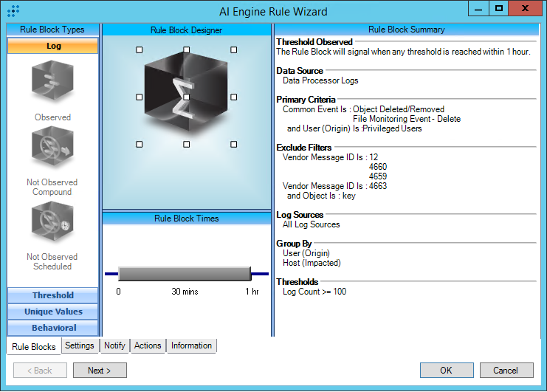Switch to the Settings tab
The height and width of the screenshot is (392, 547).
pos(79,345)
